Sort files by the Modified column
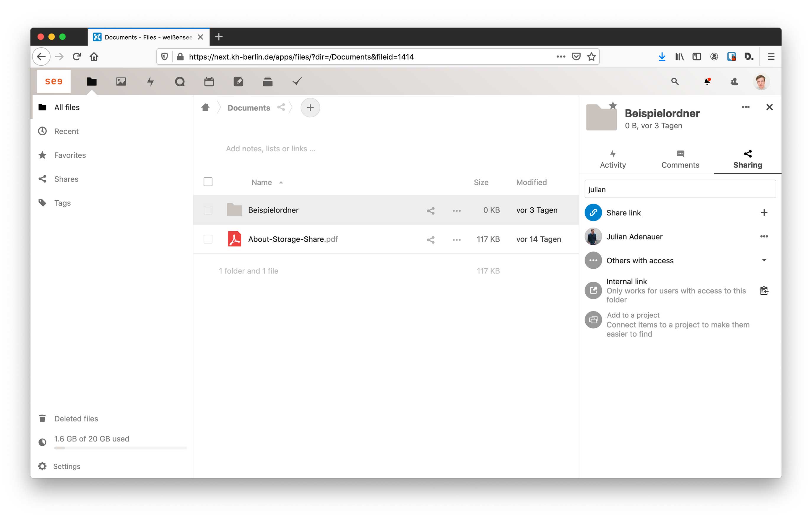 tap(531, 182)
